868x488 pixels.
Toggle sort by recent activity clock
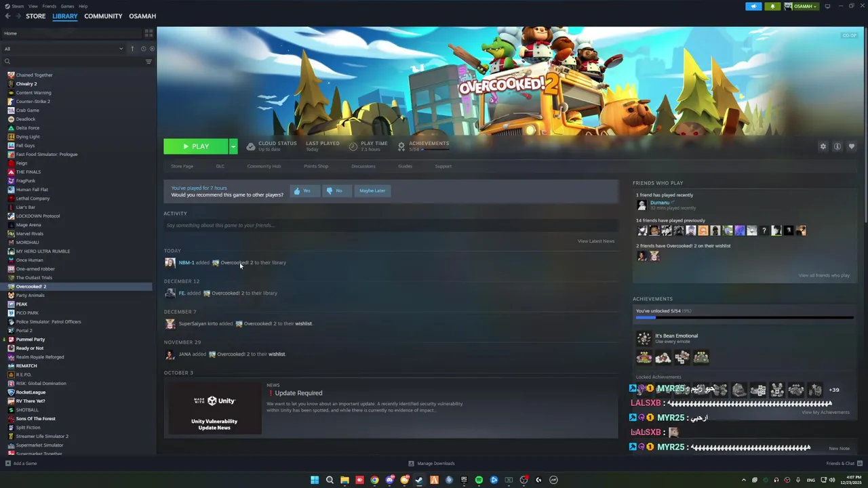click(x=143, y=49)
